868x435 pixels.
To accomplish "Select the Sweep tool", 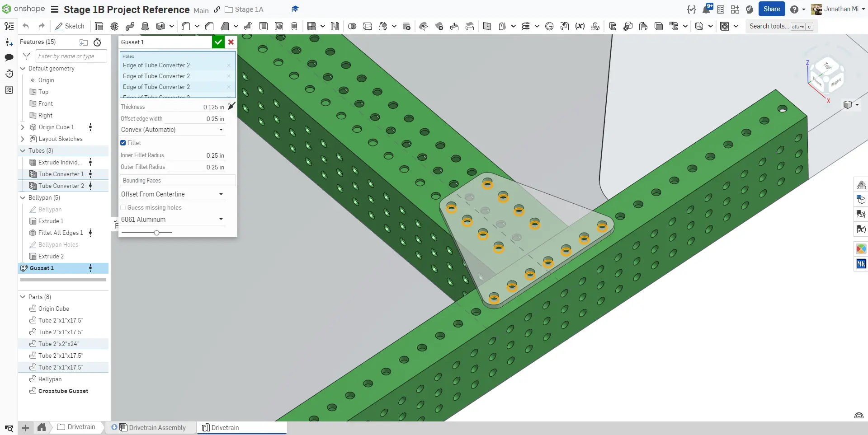I will pos(130,26).
